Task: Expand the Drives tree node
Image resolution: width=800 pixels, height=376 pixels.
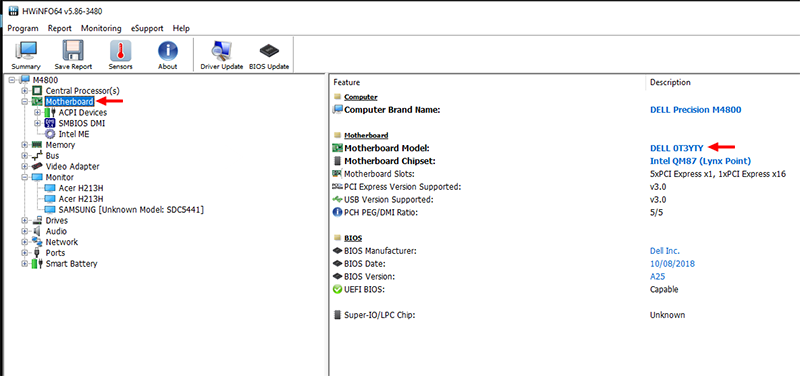Action: pyautogui.click(x=24, y=220)
